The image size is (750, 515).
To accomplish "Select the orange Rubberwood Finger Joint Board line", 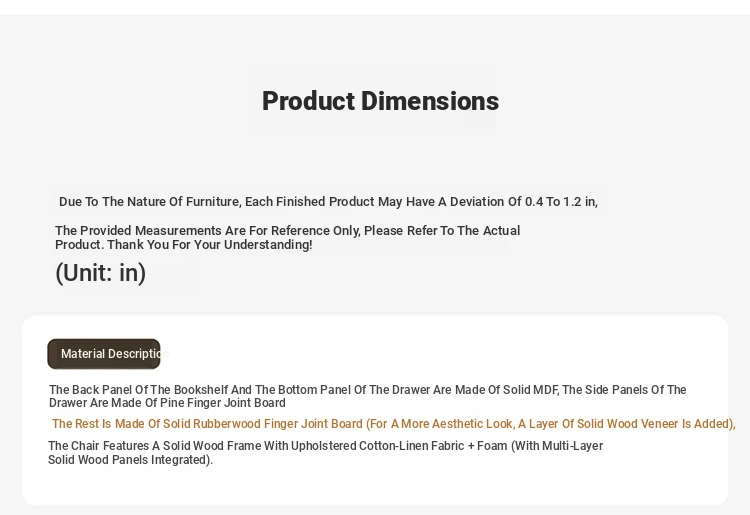I will pos(393,424).
